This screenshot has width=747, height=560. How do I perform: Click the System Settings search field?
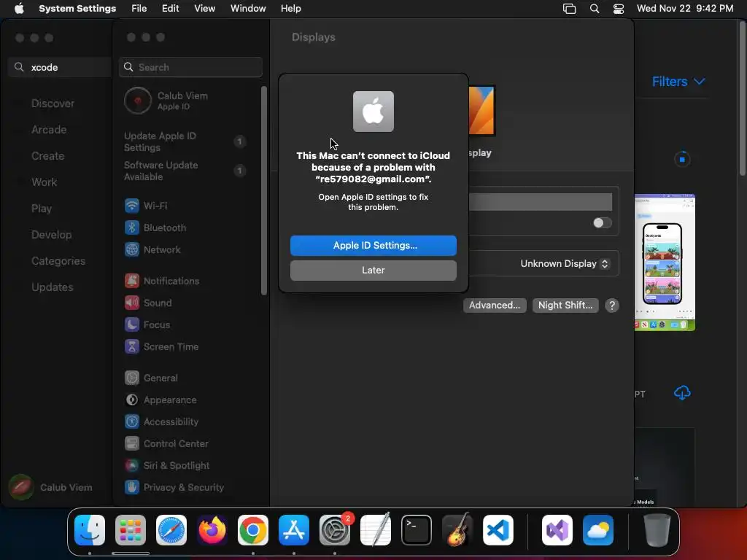click(x=190, y=67)
